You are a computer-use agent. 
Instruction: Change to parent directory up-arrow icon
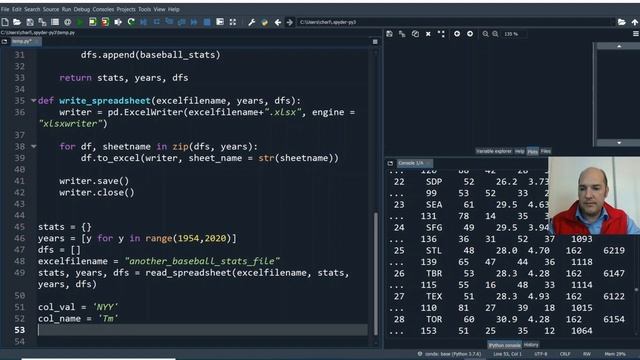[635, 22]
